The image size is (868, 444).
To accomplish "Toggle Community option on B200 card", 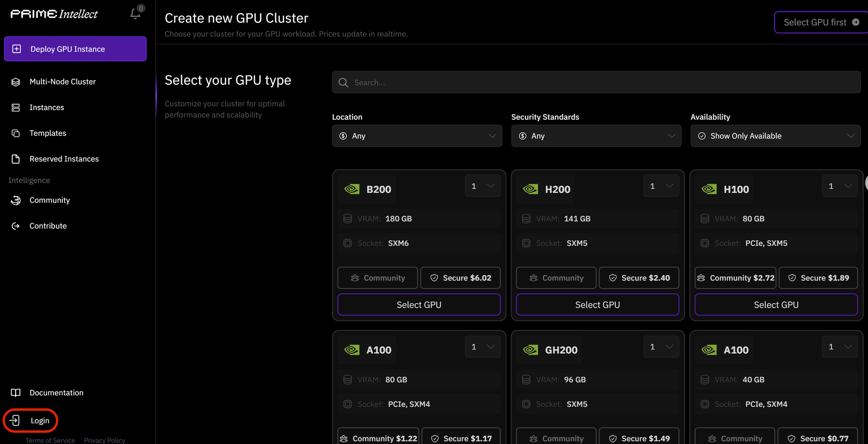I will pos(378,278).
